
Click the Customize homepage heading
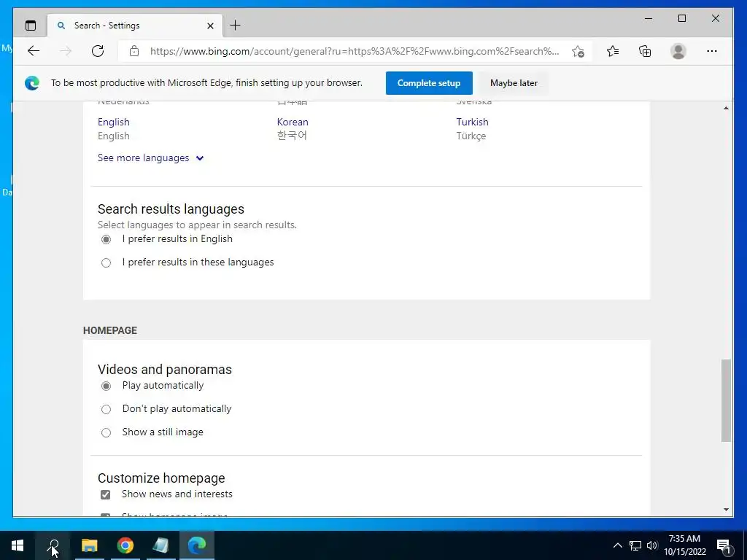pyautogui.click(x=161, y=478)
